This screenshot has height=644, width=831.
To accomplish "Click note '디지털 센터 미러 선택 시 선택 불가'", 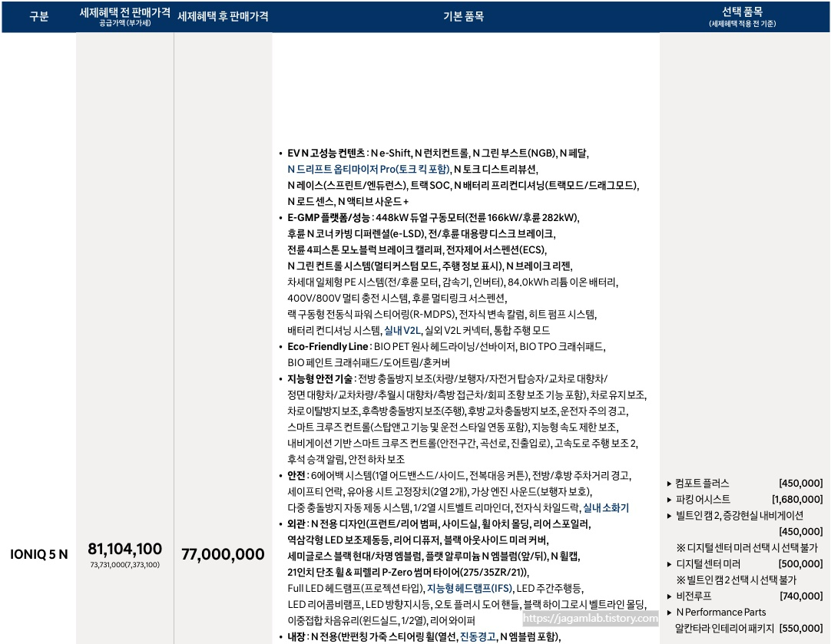I will coord(747,547).
